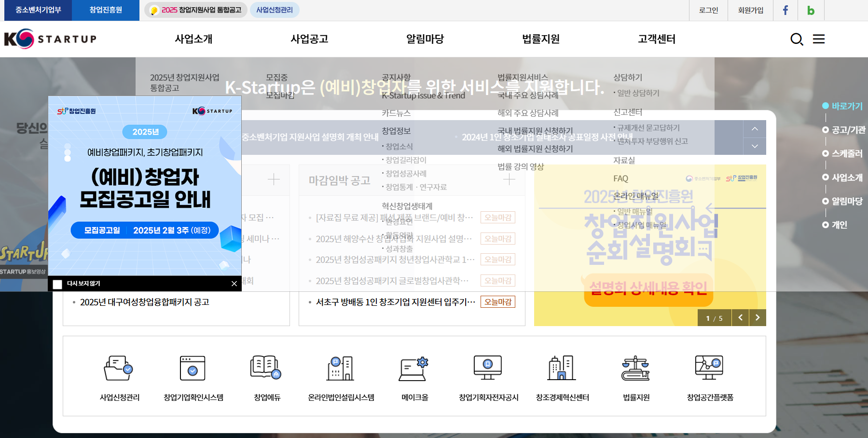Go to next banner slide arrow

[758, 317]
